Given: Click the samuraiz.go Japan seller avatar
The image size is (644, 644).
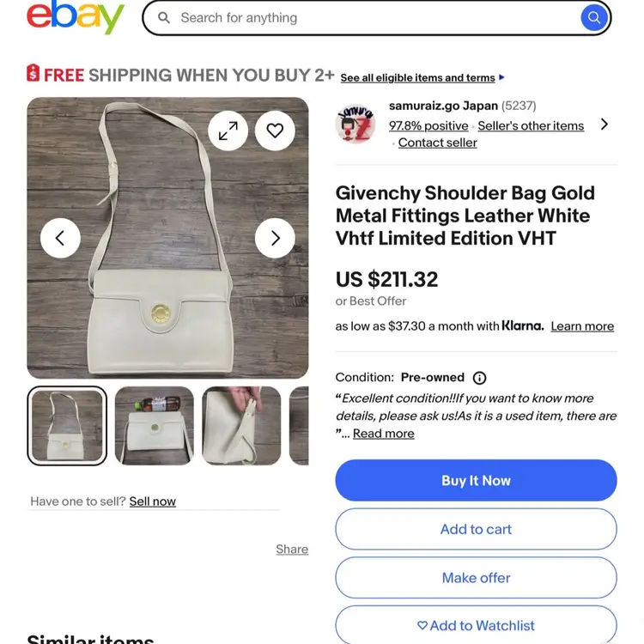Looking at the screenshot, I should pos(355,125).
